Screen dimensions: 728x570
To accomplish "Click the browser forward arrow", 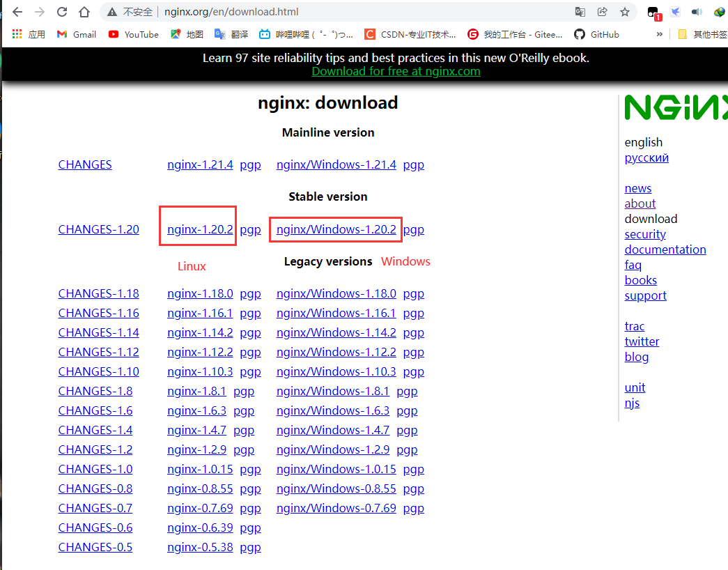I will [x=40, y=12].
